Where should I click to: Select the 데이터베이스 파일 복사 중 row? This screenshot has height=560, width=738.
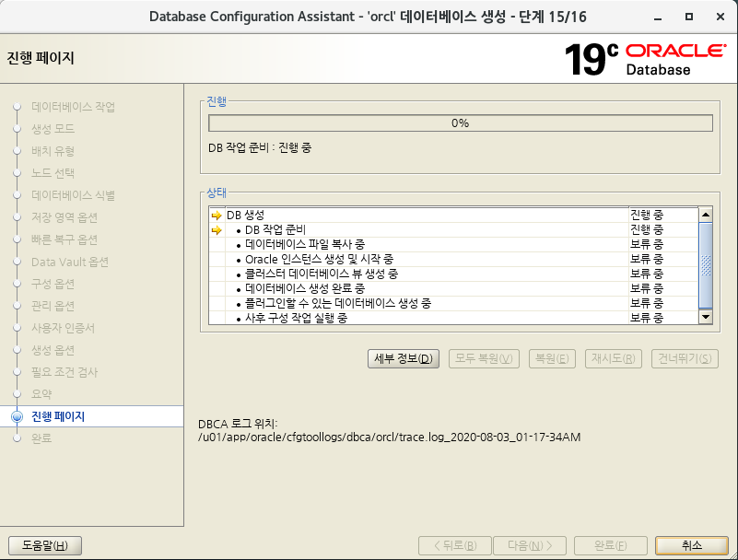click(453, 245)
